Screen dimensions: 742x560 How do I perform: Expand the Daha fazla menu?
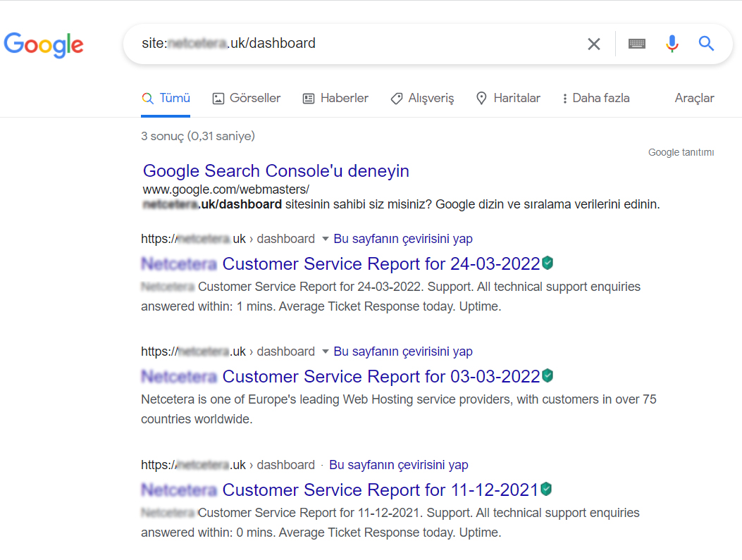(x=596, y=98)
